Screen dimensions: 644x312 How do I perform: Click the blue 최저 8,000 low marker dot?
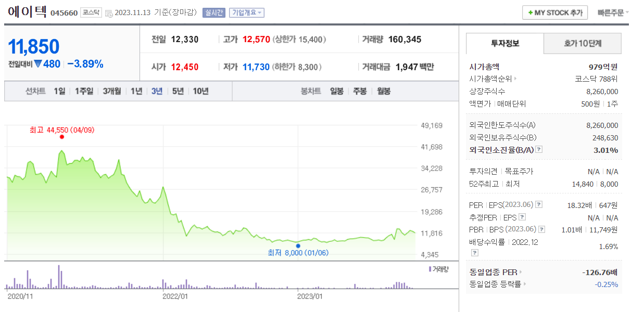tap(298, 245)
